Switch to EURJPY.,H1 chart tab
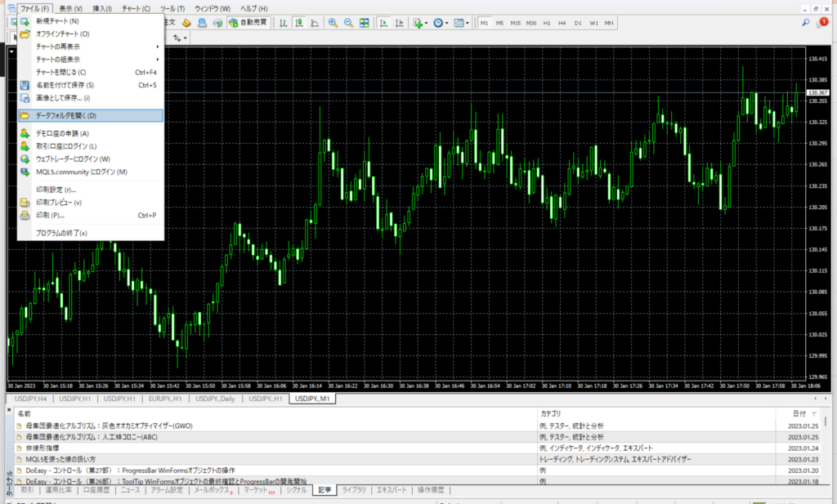Viewport: 837px width, 504px height. (x=165, y=399)
